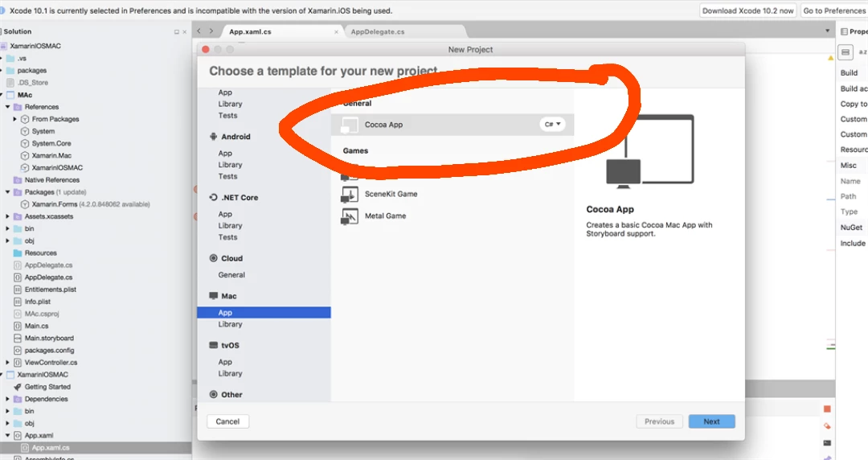Select App under the tvOS category
The height and width of the screenshot is (460, 868).
[225, 362]
